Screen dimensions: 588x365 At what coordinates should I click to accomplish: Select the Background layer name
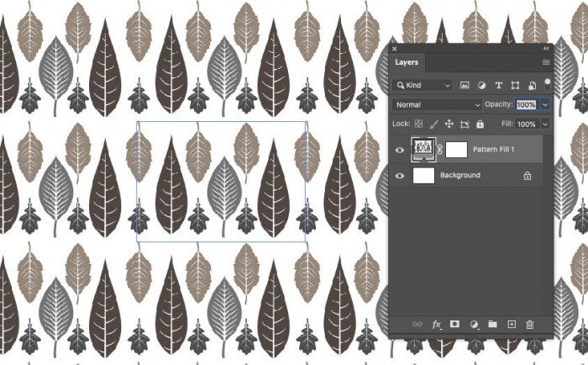click(x=460, y=175)
